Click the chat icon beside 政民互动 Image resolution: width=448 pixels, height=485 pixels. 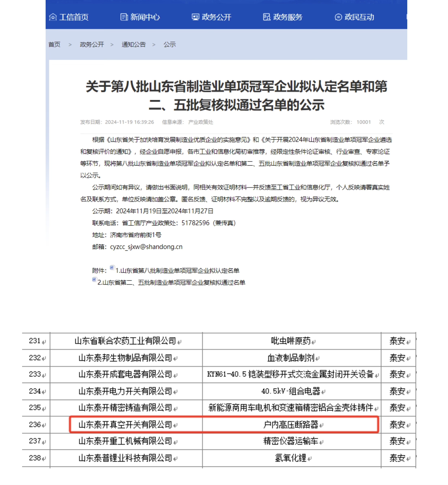click(x=338, y=17)
